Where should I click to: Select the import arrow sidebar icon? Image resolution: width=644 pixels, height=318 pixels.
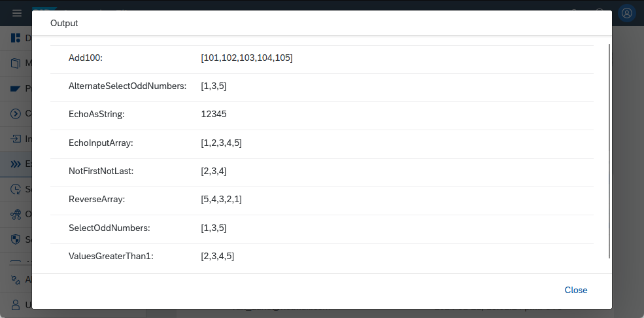pyautogui.click(x=16, y=139)
